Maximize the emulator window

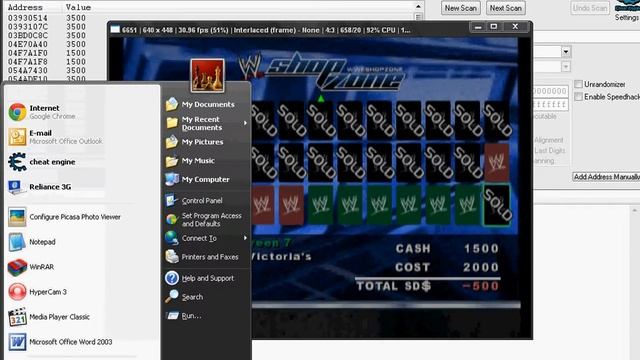pyautogui.click(x=494, y=27)
